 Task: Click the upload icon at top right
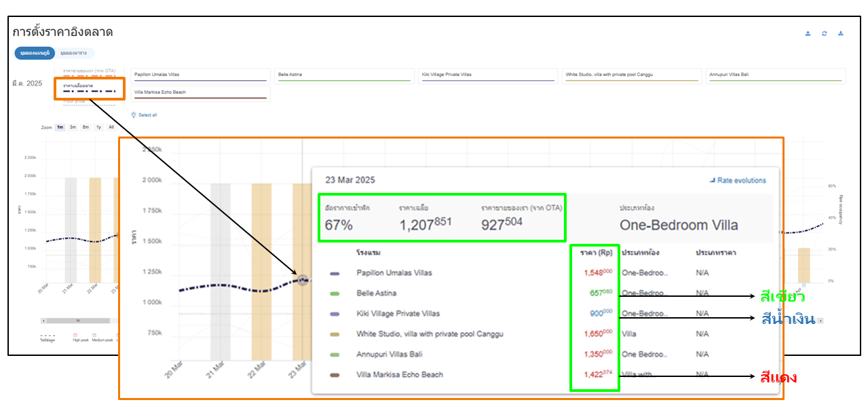(x=808, y=33)
